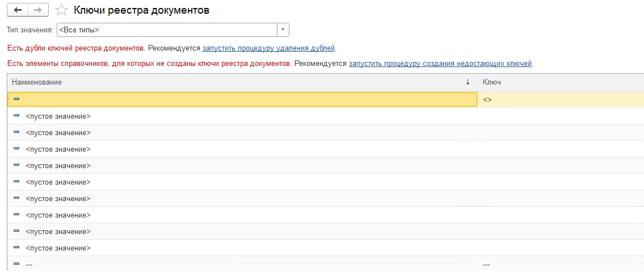Click into the <Все типы> type field
Screen dimensions: 644x271
166,30
